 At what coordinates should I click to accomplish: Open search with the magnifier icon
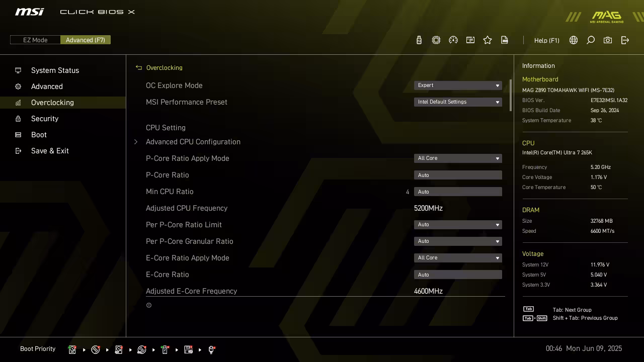tap(591, 40)
